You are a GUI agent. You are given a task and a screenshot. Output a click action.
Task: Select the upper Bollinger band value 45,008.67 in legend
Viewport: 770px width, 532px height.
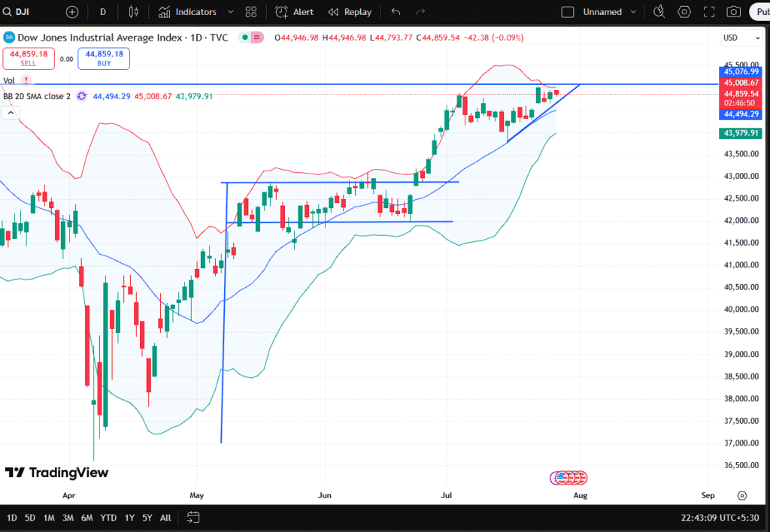[153, 96]
